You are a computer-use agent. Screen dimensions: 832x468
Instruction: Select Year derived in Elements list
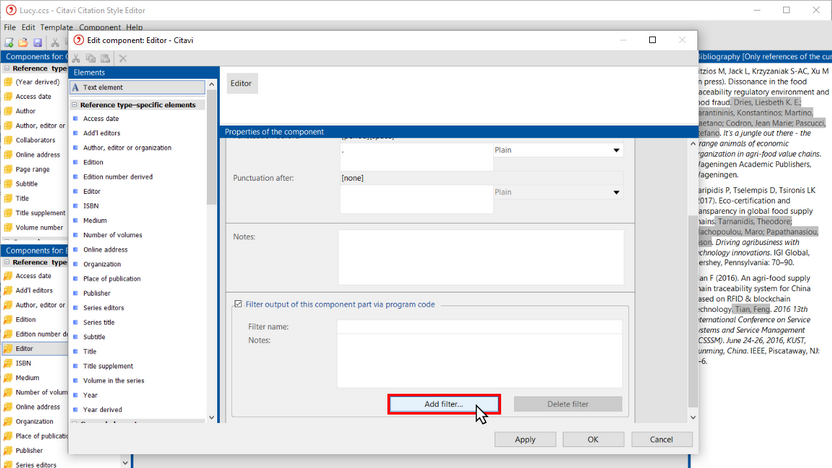tap(102, 410)
